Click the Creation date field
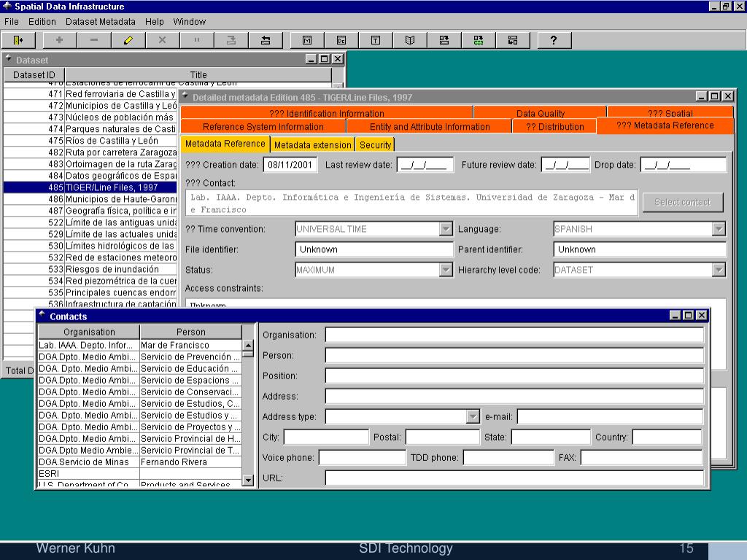The width and height of the screenshot is (747, 560). (x=290, y=165)
